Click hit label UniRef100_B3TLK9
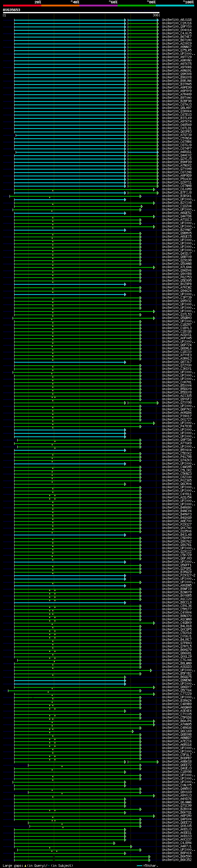 (177, 118)
